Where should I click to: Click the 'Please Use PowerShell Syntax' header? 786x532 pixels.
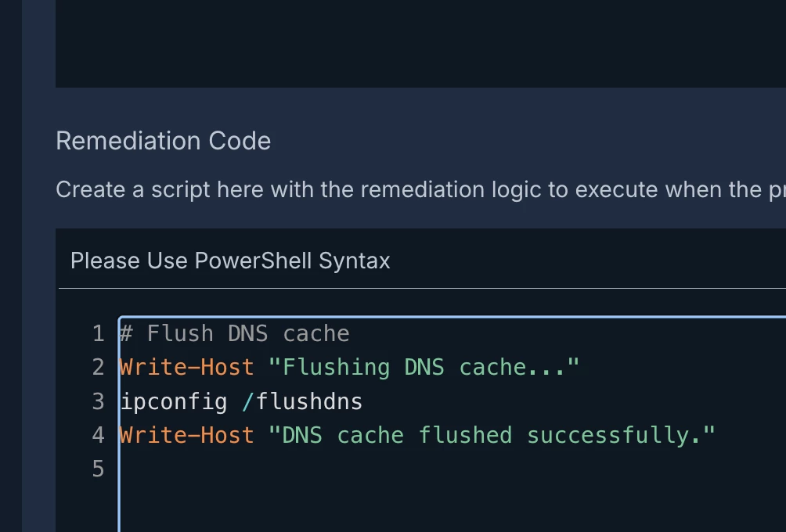click(230, 261)
